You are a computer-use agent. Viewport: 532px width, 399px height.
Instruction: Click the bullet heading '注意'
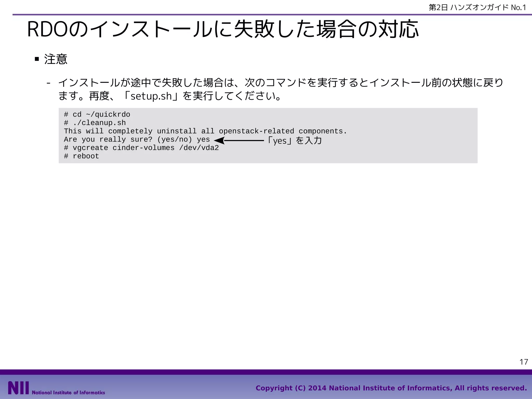coord(56,59)
